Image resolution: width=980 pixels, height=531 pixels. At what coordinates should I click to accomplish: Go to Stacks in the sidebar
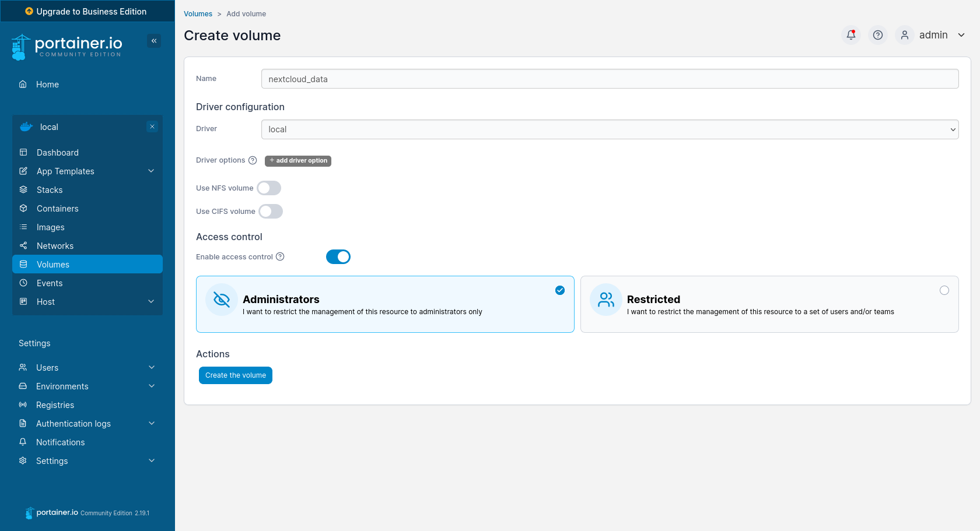[x=50, y=190]
